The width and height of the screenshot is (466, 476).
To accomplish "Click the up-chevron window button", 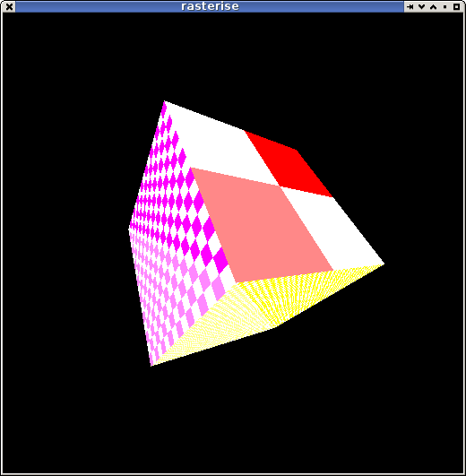I will [433, 6].
